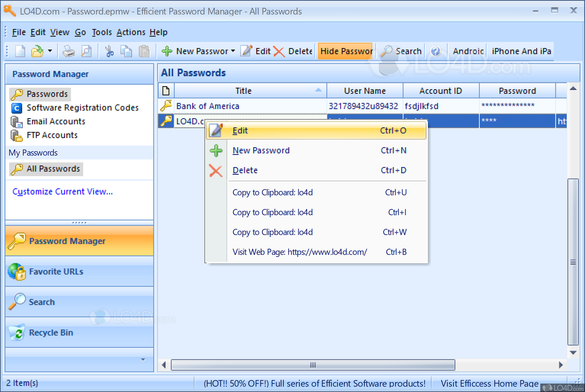This screenshot has height=392, width=585.
Task: Expand the Open file dropdown arrow
Action: click(50, 51)
